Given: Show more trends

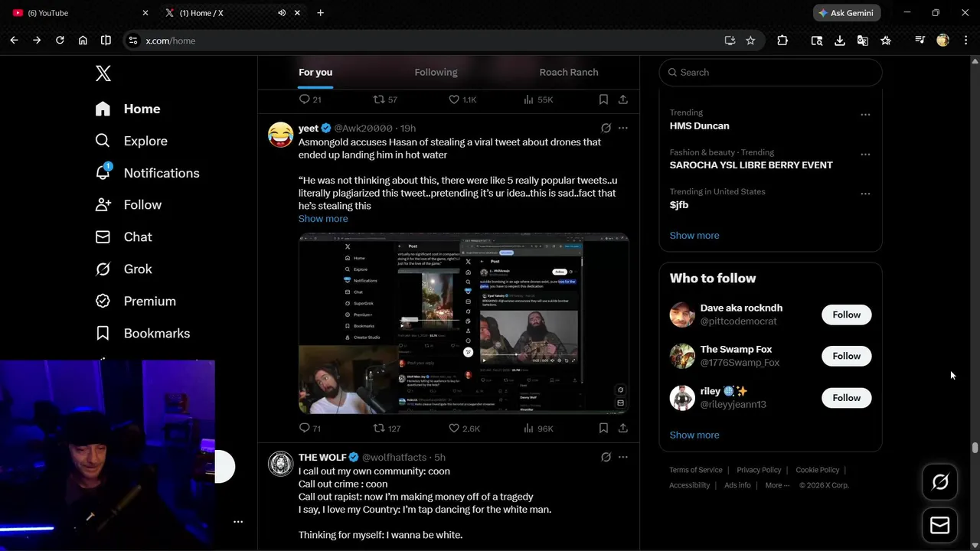Looking at the screenshot, I should [x=694, y=236].
